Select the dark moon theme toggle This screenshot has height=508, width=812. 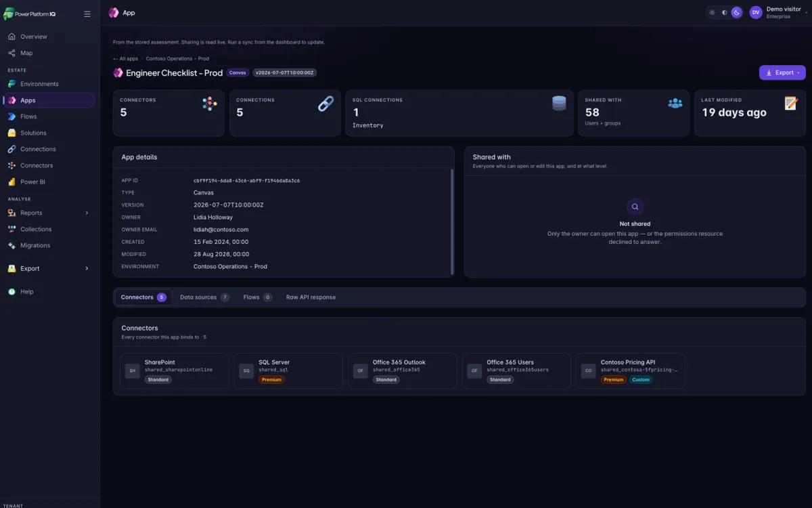(x=736, y=12)
